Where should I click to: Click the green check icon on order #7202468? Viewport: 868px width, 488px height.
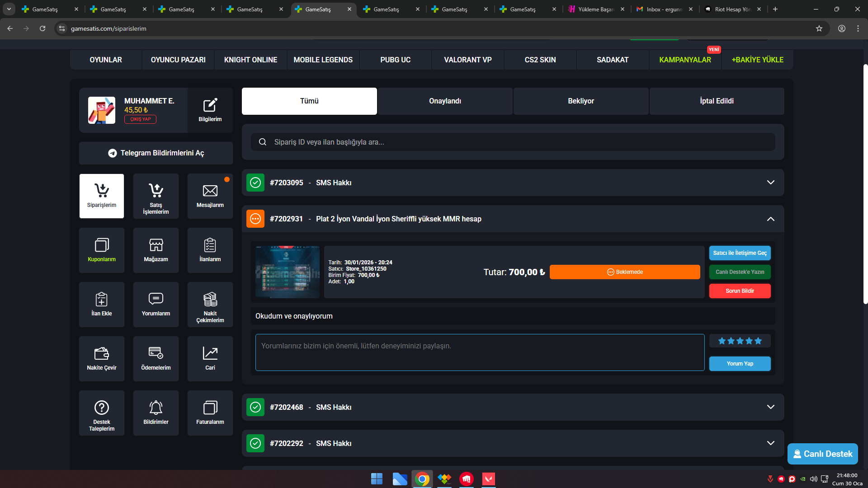pos(255,407)
